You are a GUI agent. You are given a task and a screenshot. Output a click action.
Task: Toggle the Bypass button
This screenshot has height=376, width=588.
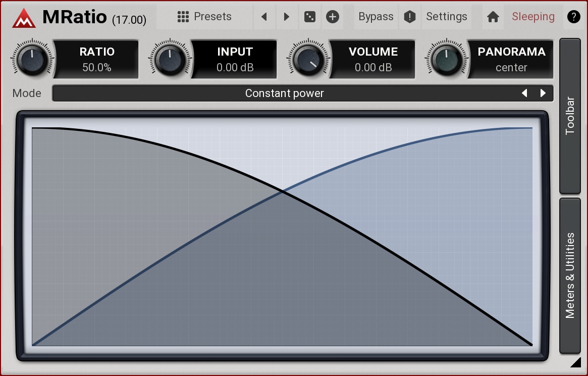376,17
